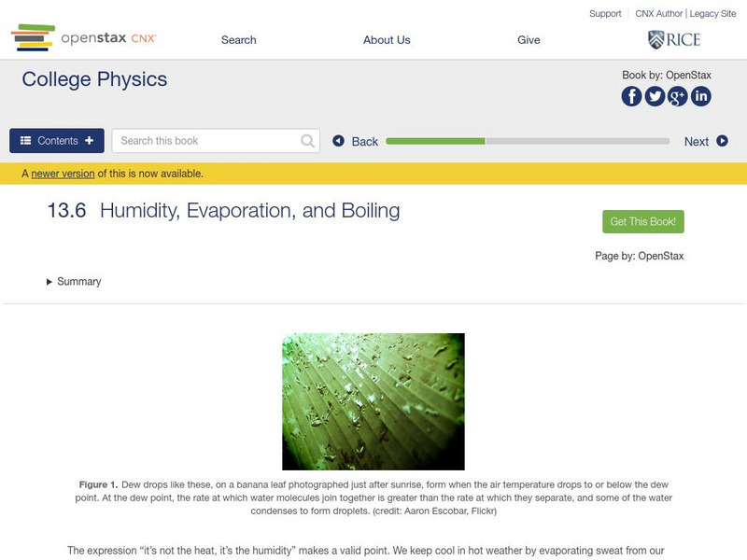Share via the Google Plus icon
This screenshot has height=560, width=747.
point(678,96)
